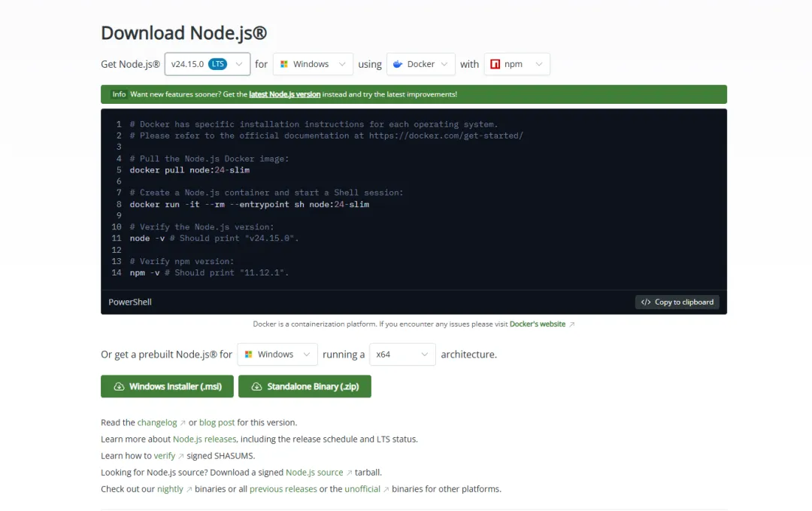Screen dimensions: 812x511
Task: Click the Download Node.js® heading
Action: point(184,32)
